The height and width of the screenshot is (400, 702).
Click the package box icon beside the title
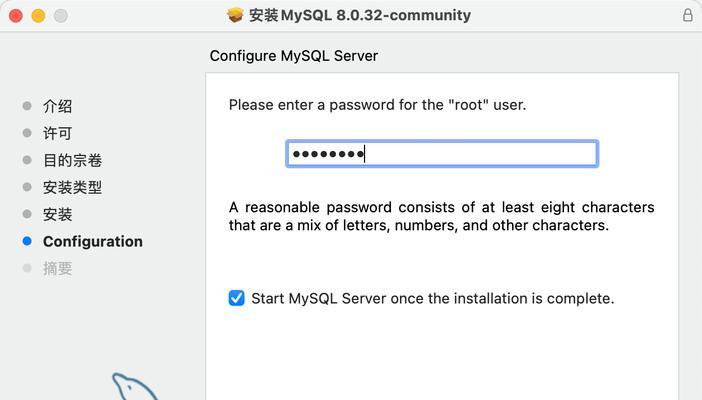235,15
